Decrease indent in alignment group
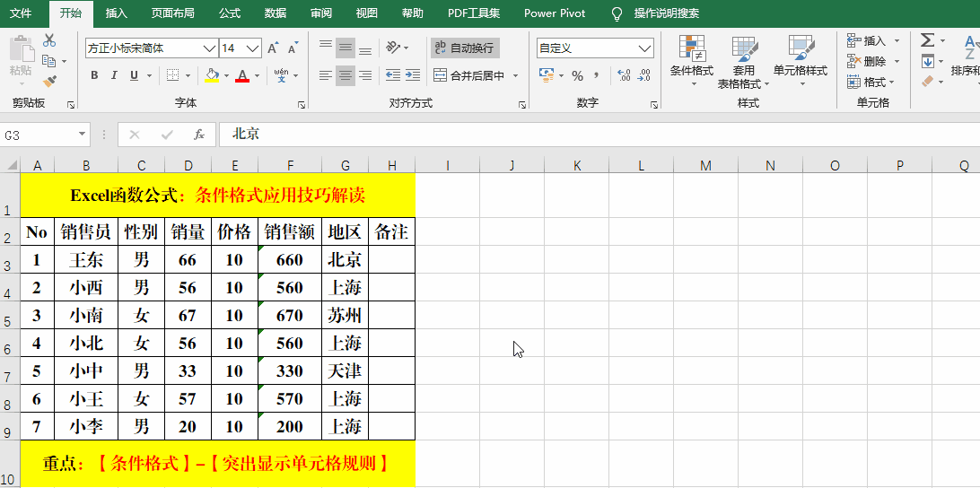Viewport: 980px width, 488px height. pos(393,75)
